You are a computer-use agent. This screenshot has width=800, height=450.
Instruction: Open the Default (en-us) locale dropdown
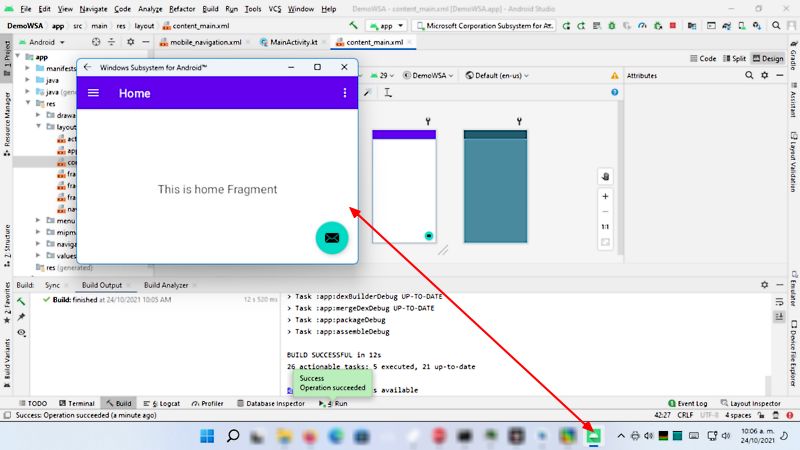(x=497, y=76)
